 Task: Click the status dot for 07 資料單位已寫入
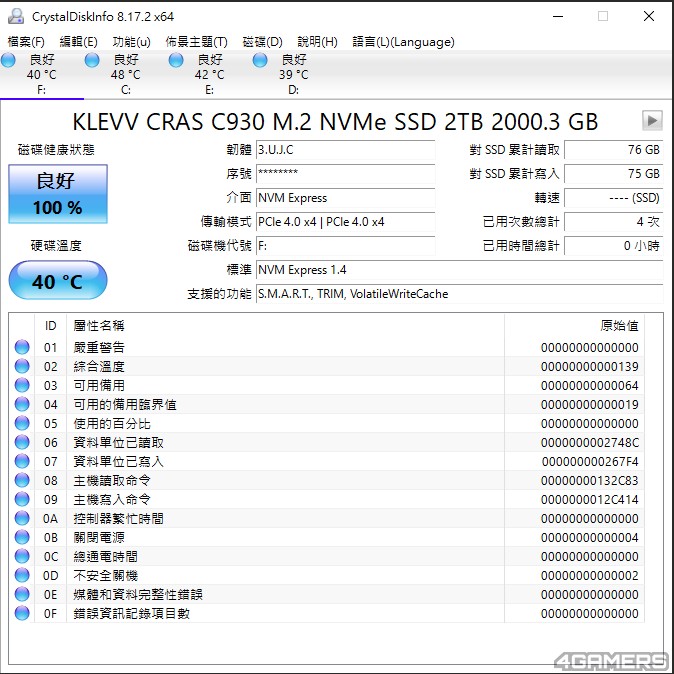point(22,461)
